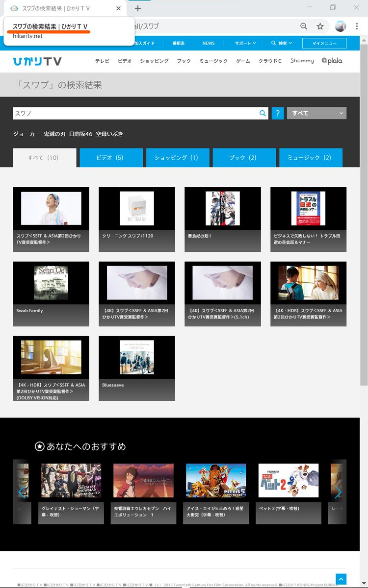
Task: Click the Shommy logo link
Action: coord(302,61)
